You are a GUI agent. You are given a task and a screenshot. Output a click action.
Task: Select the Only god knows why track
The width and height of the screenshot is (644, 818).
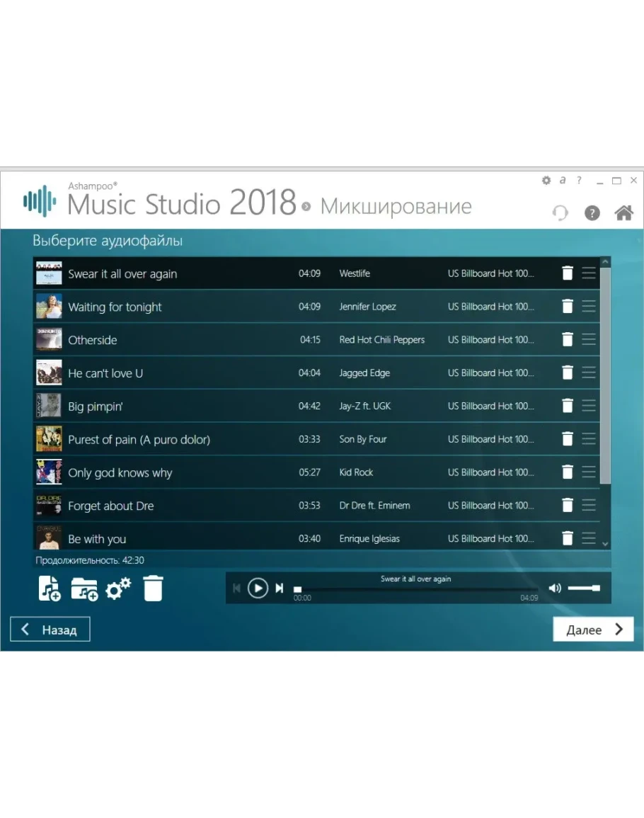120,473
